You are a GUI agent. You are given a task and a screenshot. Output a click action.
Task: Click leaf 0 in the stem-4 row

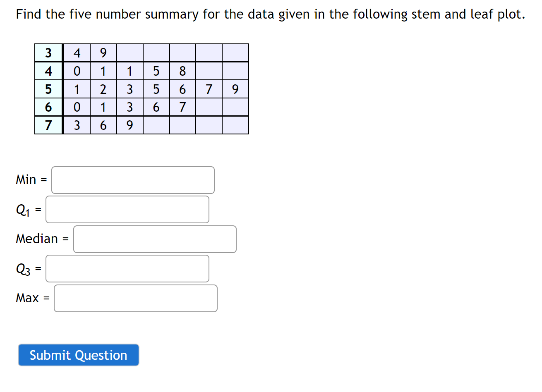(x=77, y=71)
